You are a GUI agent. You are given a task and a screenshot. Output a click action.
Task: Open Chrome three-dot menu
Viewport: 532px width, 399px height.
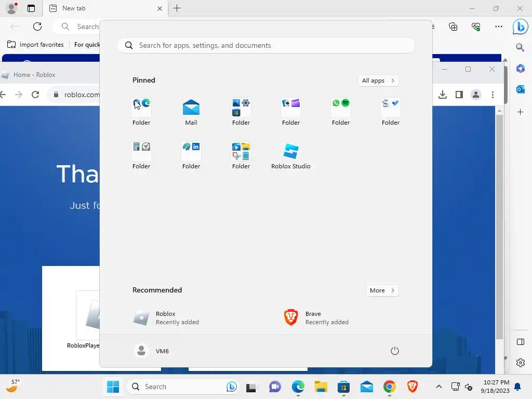(x=493, y=95)
